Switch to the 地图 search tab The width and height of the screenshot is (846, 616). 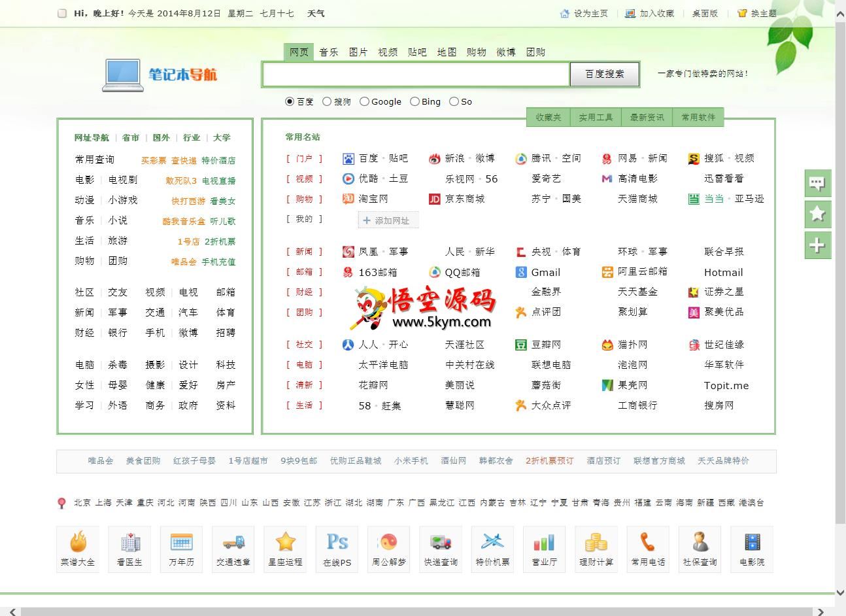(447, 52)
